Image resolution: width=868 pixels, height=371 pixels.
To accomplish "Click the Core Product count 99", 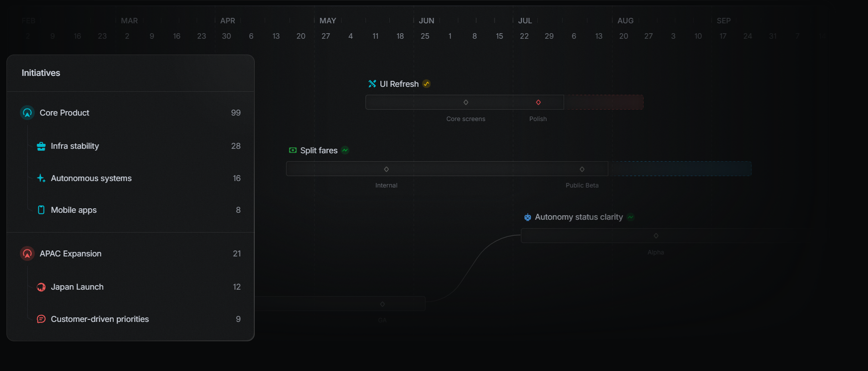I will (x=236, y=113).
